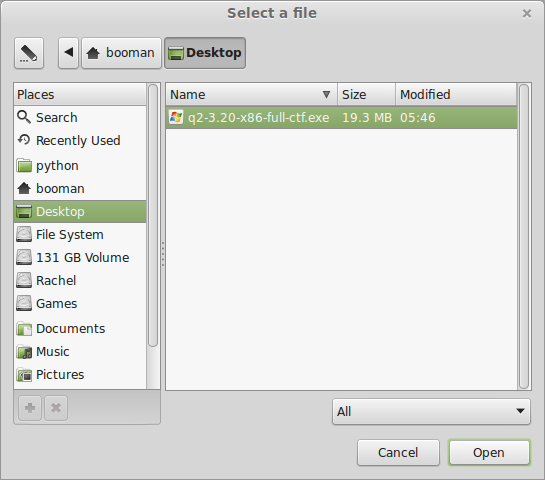Sort files by the Size column

[366, 94]
